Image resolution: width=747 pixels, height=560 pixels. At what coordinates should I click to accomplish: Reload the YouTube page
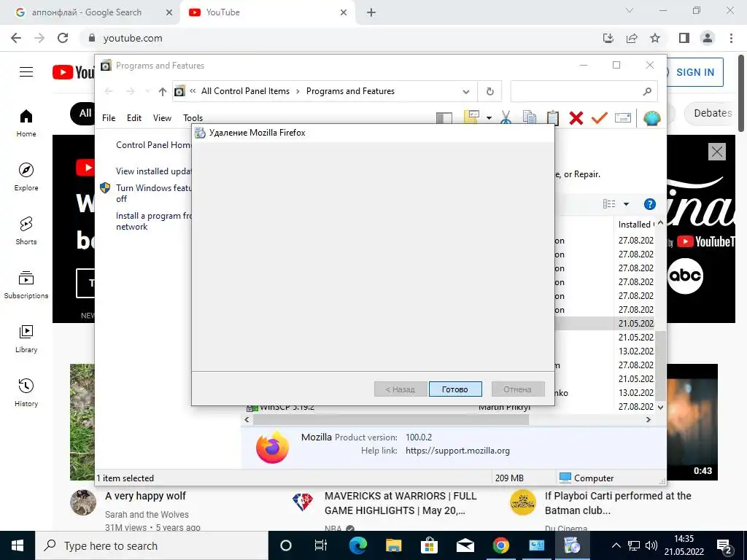[63, 38]
